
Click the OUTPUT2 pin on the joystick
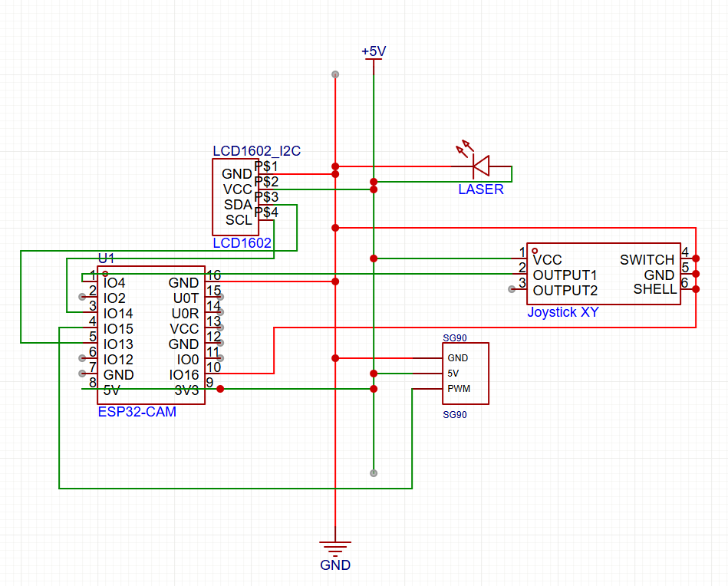(565, 291)
